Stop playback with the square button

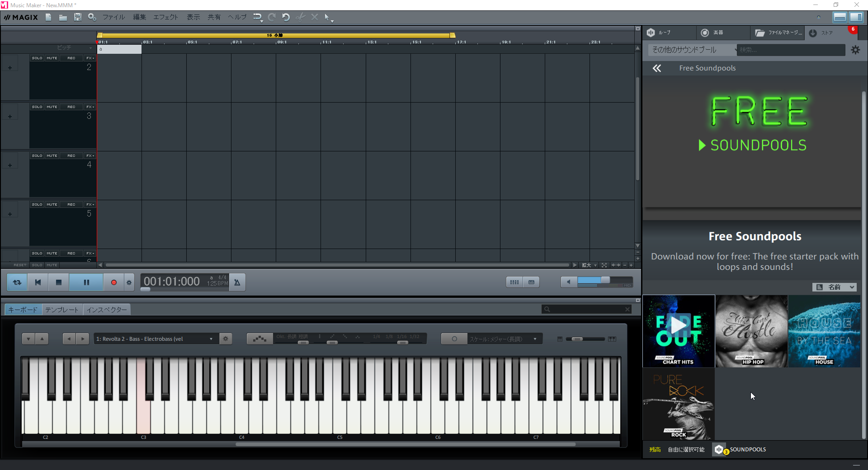click(x=59, y=282)
